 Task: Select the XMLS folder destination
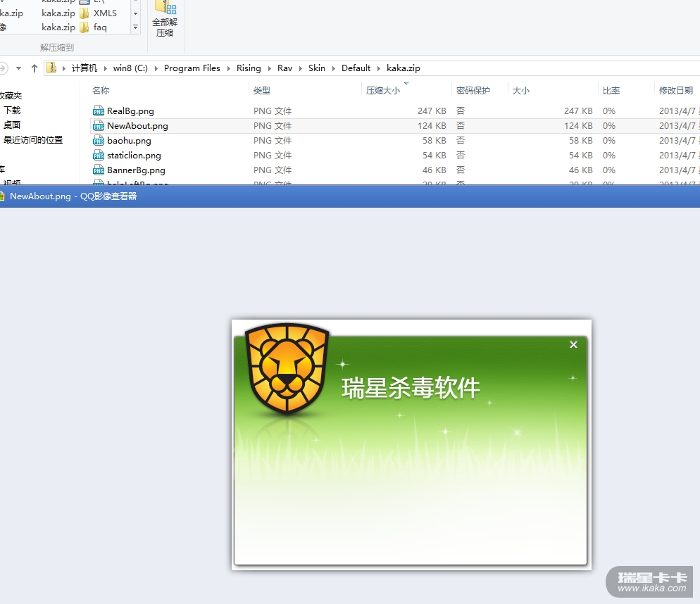click(98, 13)
